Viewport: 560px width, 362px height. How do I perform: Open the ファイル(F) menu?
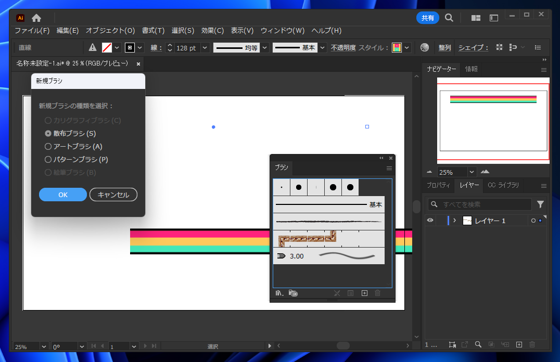[32, 31]
